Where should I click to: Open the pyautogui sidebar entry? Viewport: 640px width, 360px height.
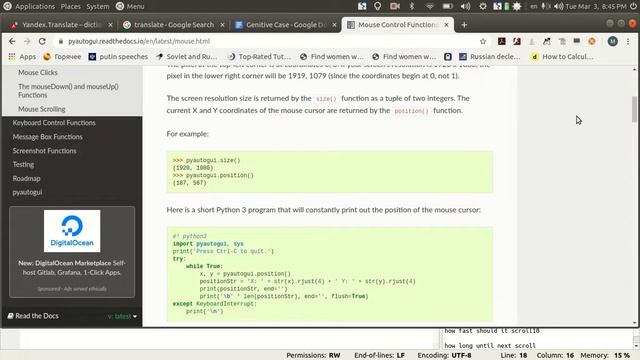click(x=27, y=192)
